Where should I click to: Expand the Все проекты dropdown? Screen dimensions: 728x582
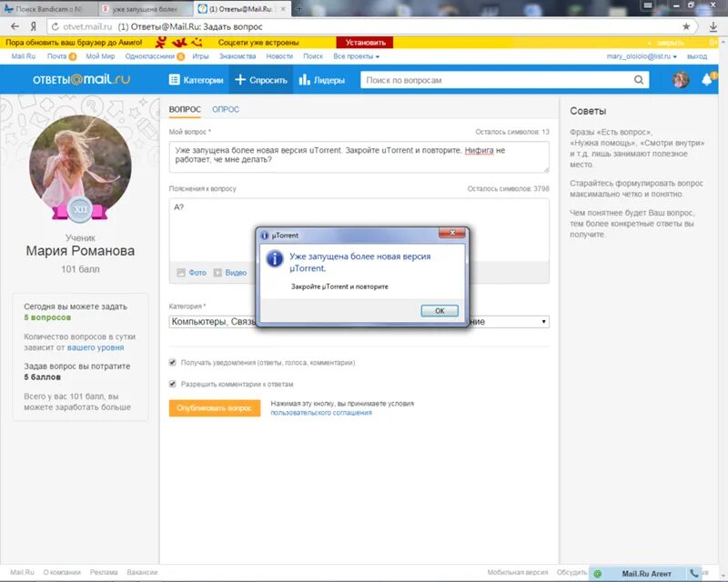coord(356,56)
